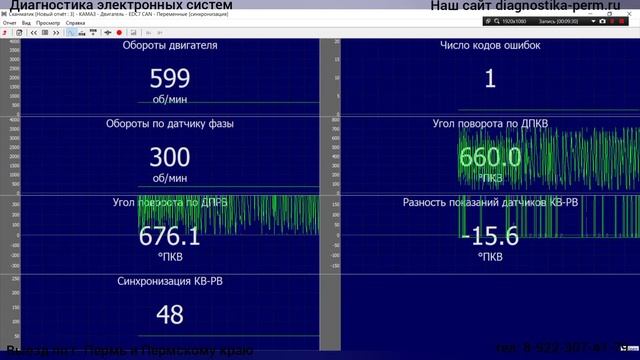The width and height of the screenshot is (640, 360).
Task: Click the error code count value 1
Action: click(490, 78)
